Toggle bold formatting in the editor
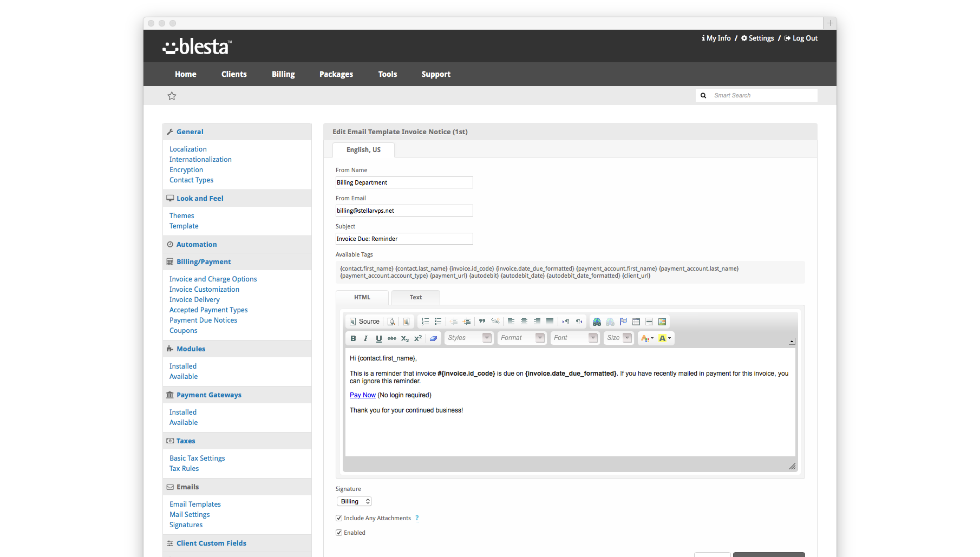The image size is (980, 557). point(353,338)
